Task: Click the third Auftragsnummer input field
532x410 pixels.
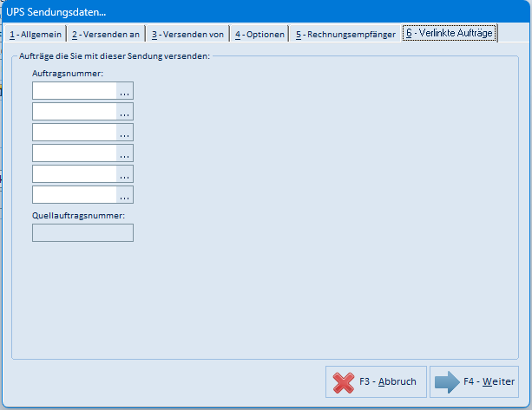Action: 75,132
